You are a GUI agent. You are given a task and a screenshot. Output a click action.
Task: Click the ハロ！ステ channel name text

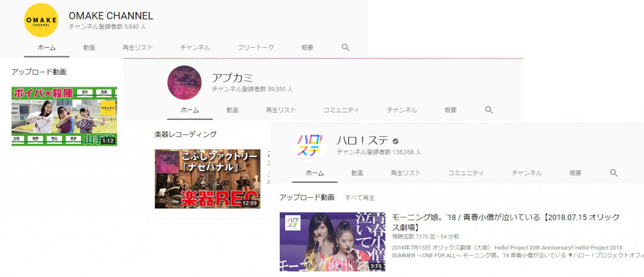[x=363, y=141]
